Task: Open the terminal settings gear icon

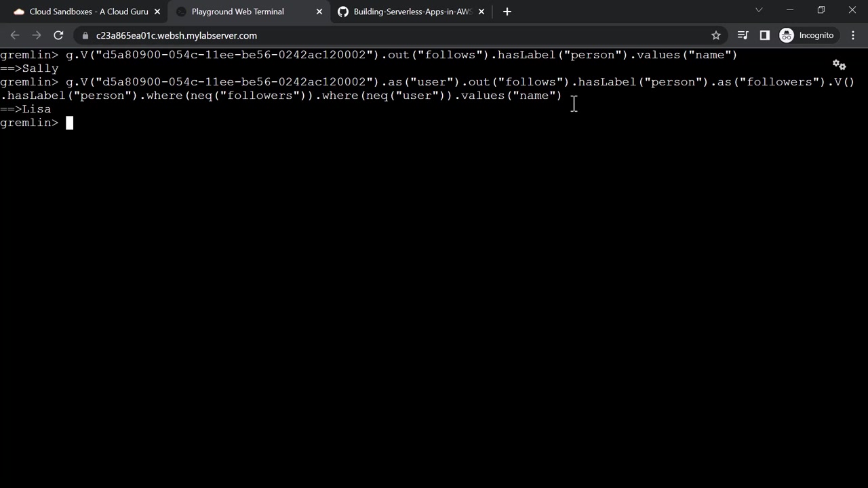Action: click(x=840, y=65)
